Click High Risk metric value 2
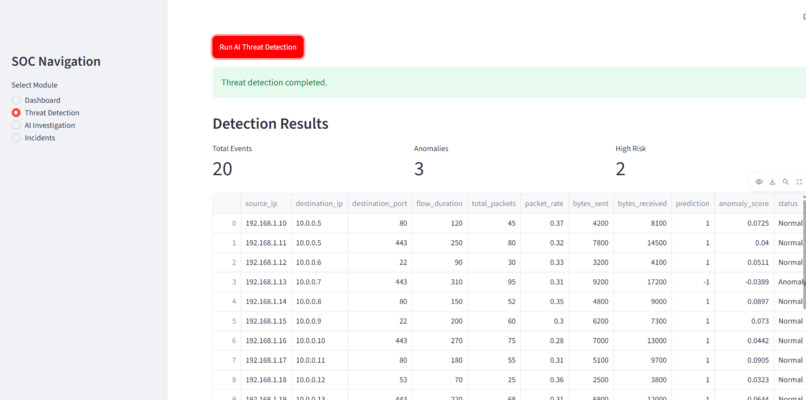Viewport: 806px width, 400px height. pyautogui.click(x=620, y=169)
